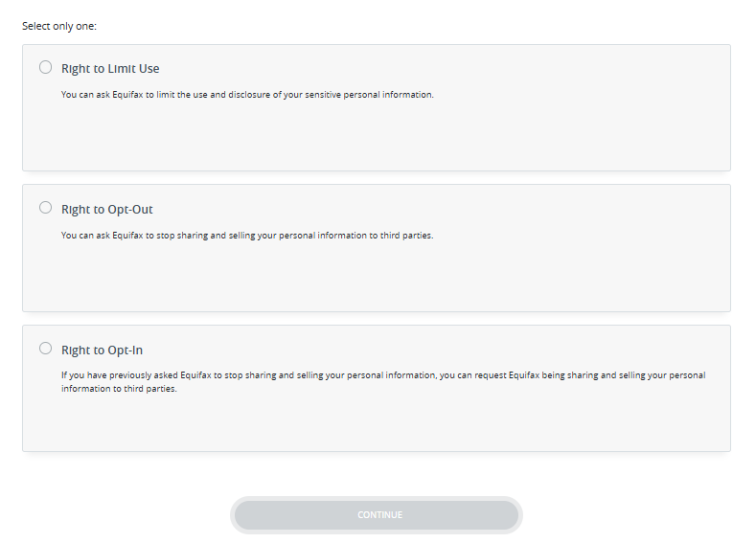Click the "Right to Opt-In" heading label
This screenshot has height=543, width=756.
103,351
